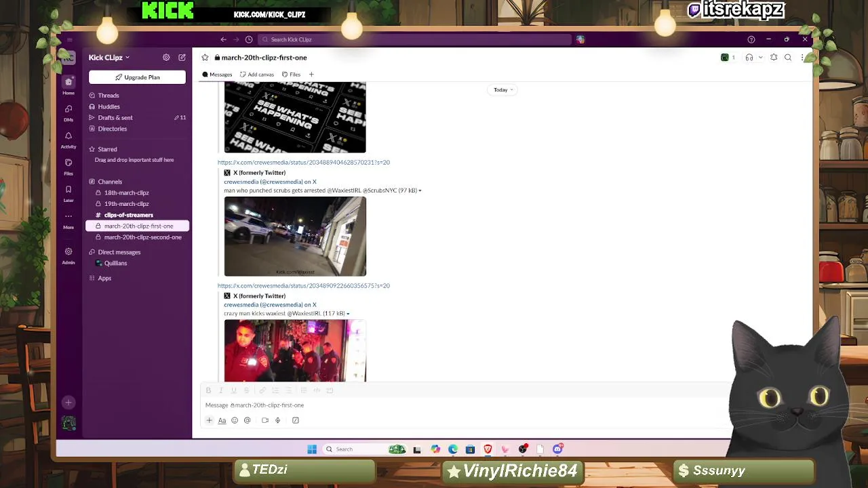
Task: Open slash shortcuts icon in composer
Action: 296,420
